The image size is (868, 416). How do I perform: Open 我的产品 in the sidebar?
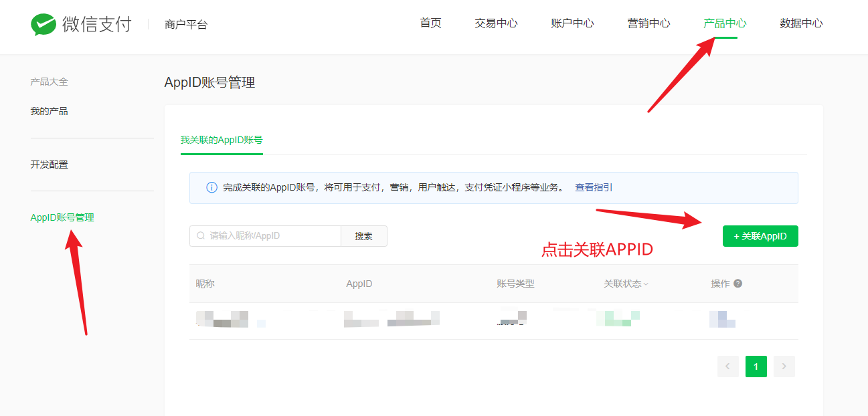(49, 111)
